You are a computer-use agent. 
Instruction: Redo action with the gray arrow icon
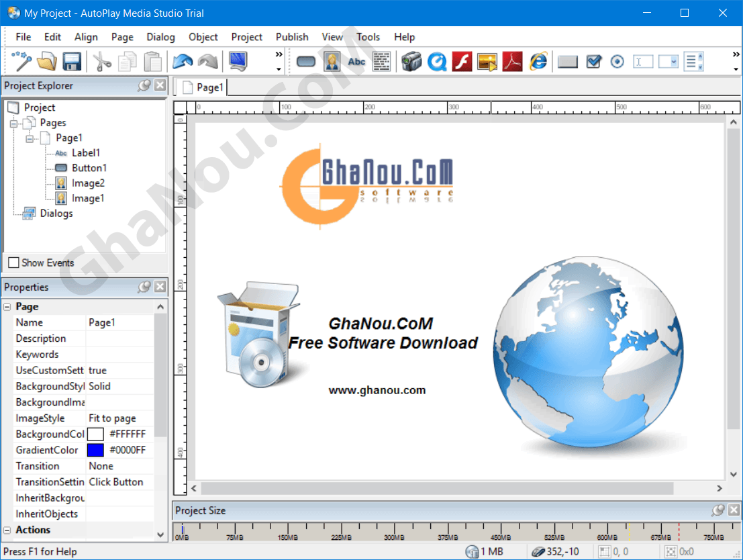tap(208, 62)
